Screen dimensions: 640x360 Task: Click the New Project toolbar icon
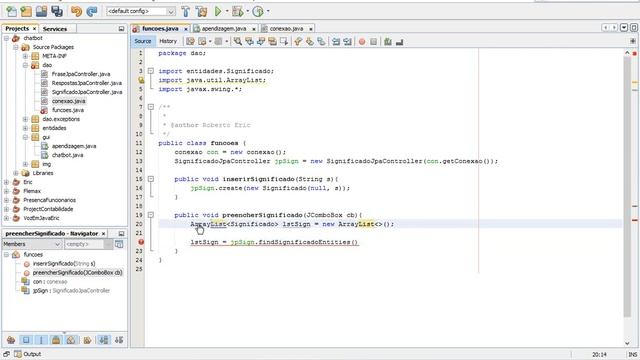(x=26, y=11)
